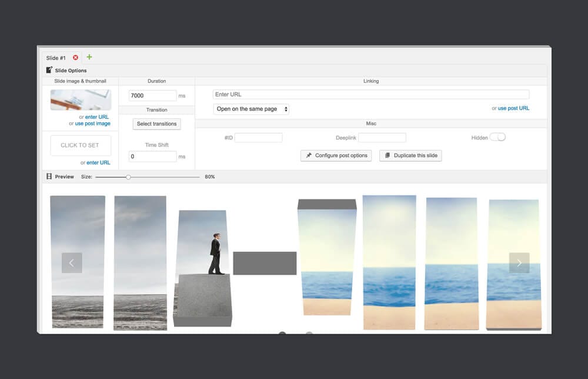Click the Duration input field

[152, 95]
